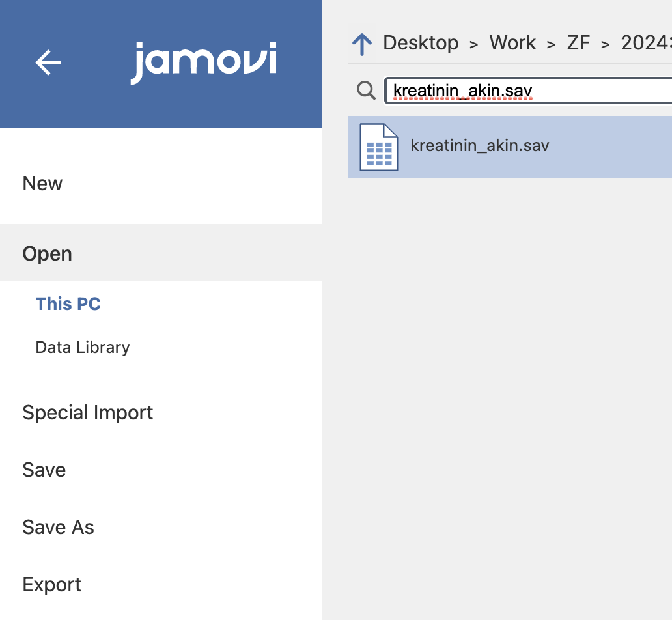Click the kreatinin_akin.sav spreadsheet file icon
Image resolution: width=672 pixels, height=620 pixels.
coord(379,147)
